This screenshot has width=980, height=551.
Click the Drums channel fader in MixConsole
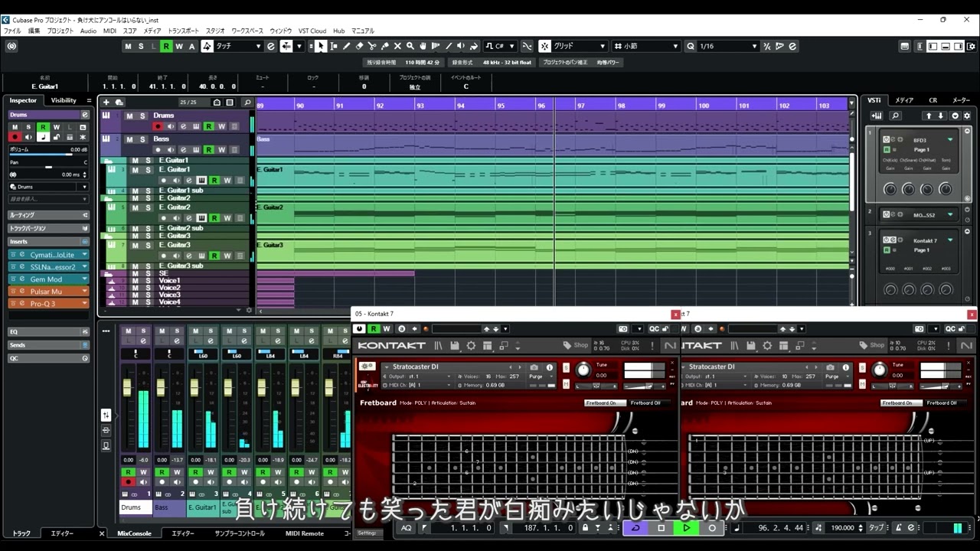tap(127, 388)
